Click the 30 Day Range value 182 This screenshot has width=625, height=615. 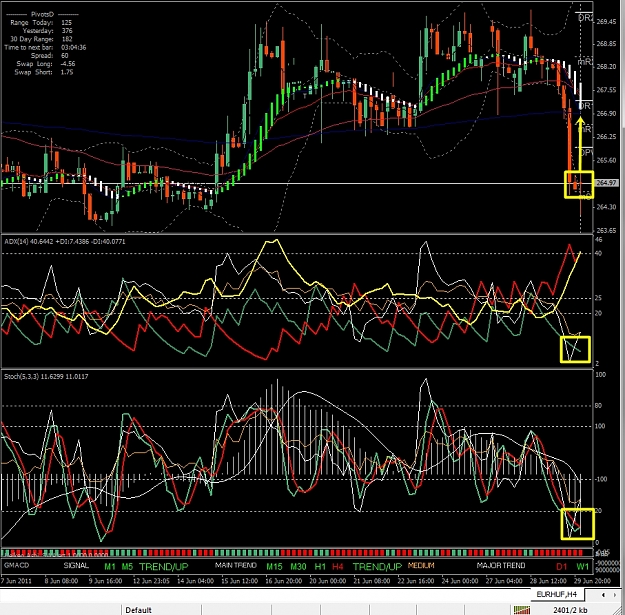click(x=67, y=39)
